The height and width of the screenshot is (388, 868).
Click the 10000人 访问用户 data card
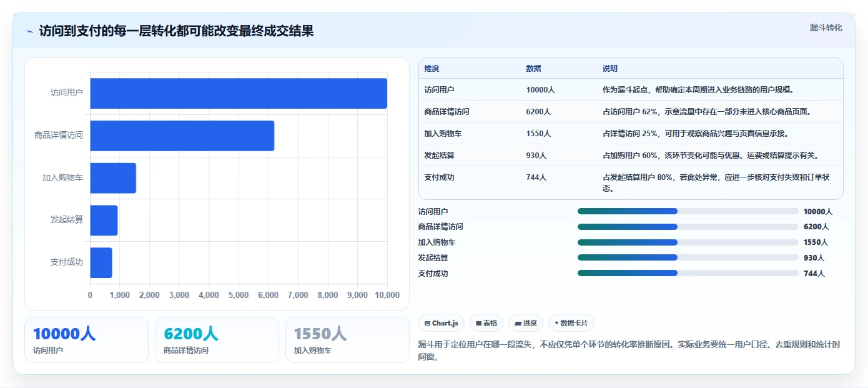pos(86,340)
